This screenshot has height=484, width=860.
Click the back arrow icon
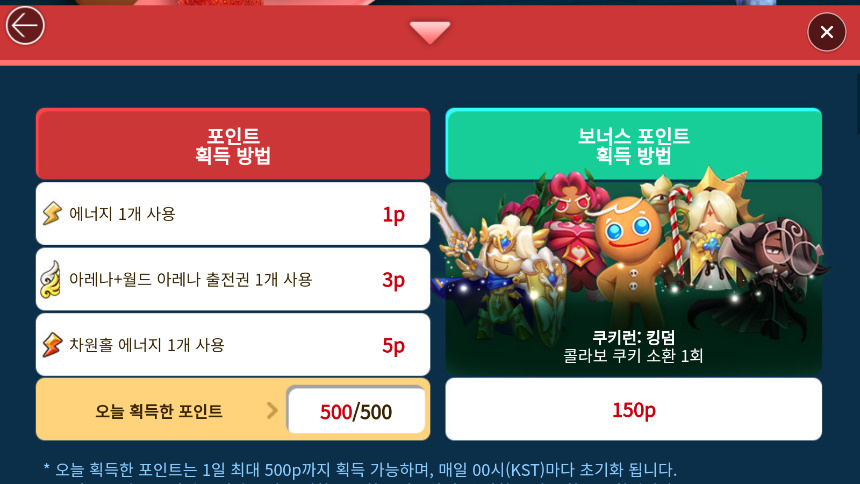coord(25,25)
